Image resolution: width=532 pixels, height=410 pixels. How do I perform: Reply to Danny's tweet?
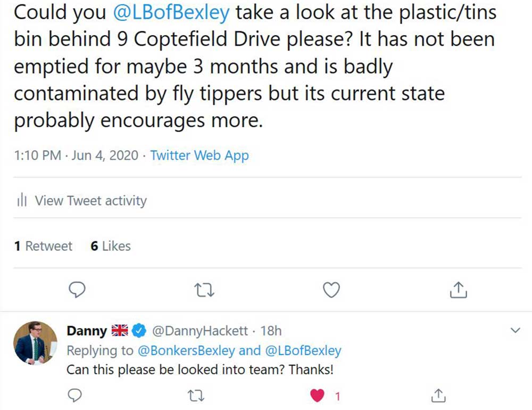point(76,396)
